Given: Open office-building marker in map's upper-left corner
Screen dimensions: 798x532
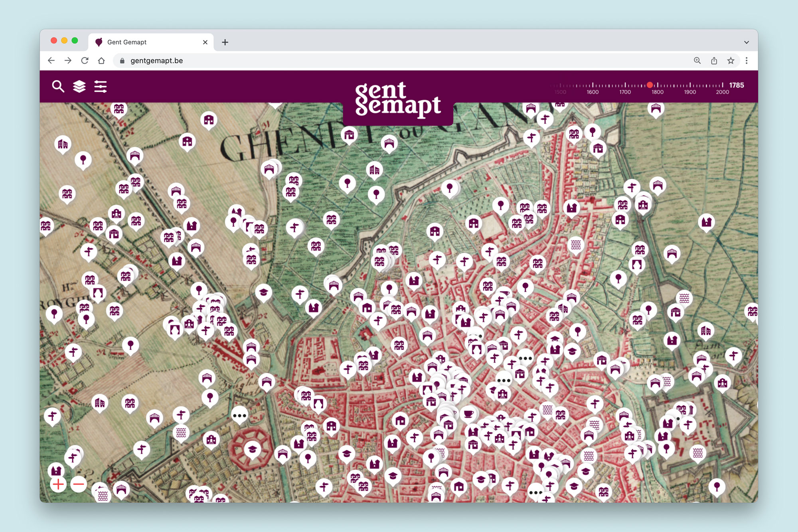Looking at the screenshot, I should tap(63, 144).
